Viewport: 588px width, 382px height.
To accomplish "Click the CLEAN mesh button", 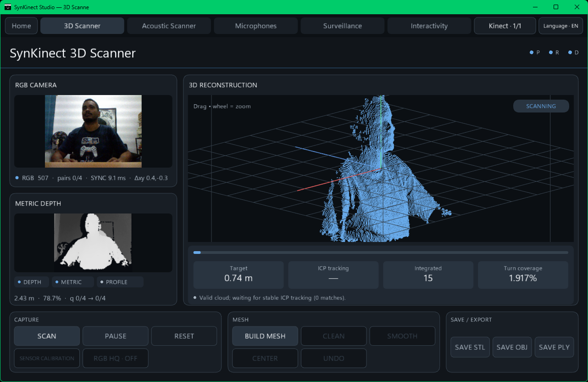I will (x=333, y=336).
